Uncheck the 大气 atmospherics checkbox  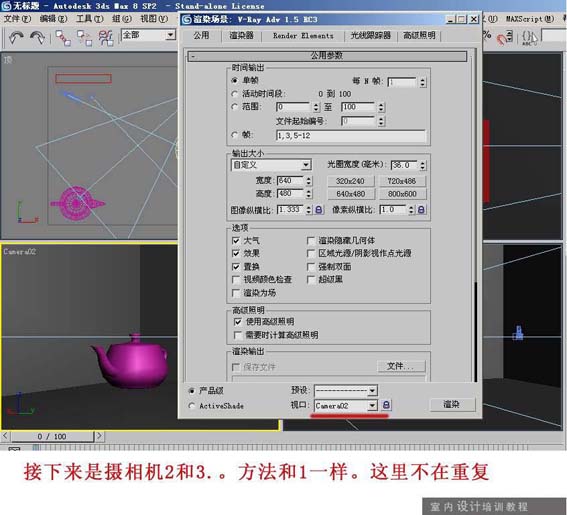pyautogui.click(x=236, y=241)
